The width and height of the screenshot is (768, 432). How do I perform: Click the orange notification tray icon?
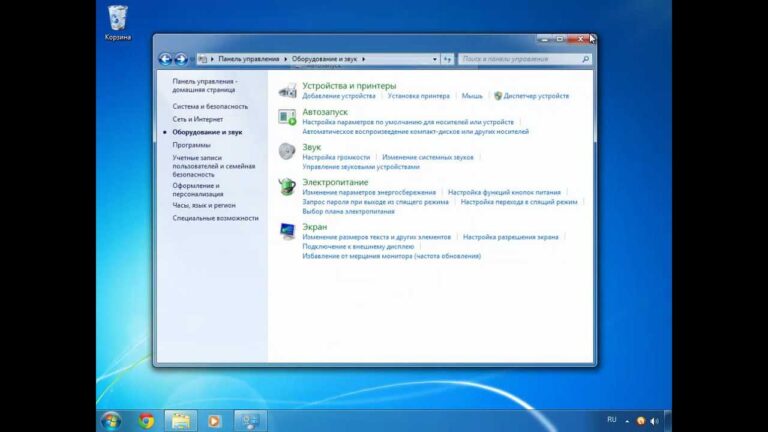tap(641, 421)
